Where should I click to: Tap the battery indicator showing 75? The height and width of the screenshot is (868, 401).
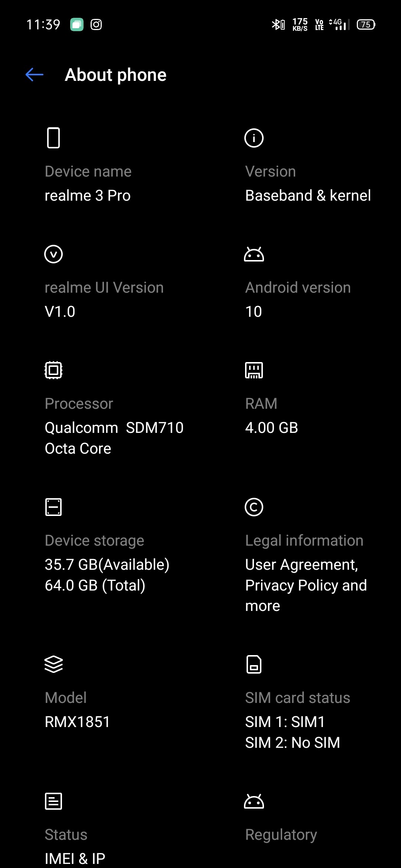pos(366,24)
